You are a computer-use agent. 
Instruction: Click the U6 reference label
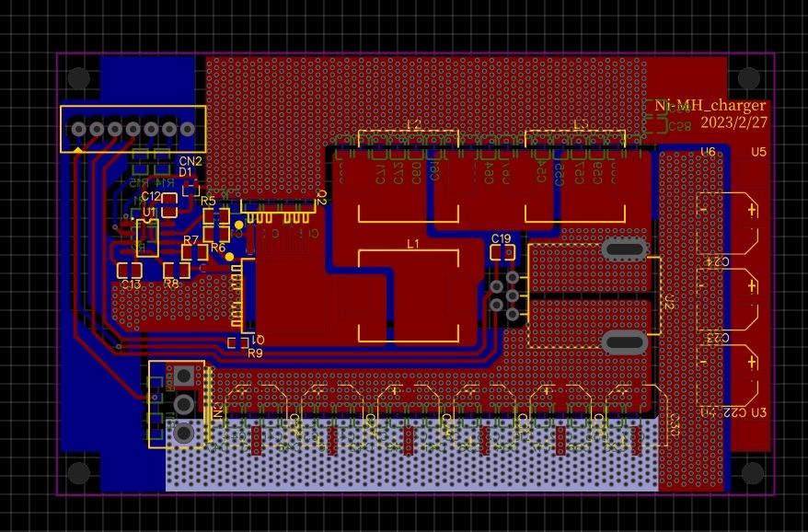[x=708, y=152]
